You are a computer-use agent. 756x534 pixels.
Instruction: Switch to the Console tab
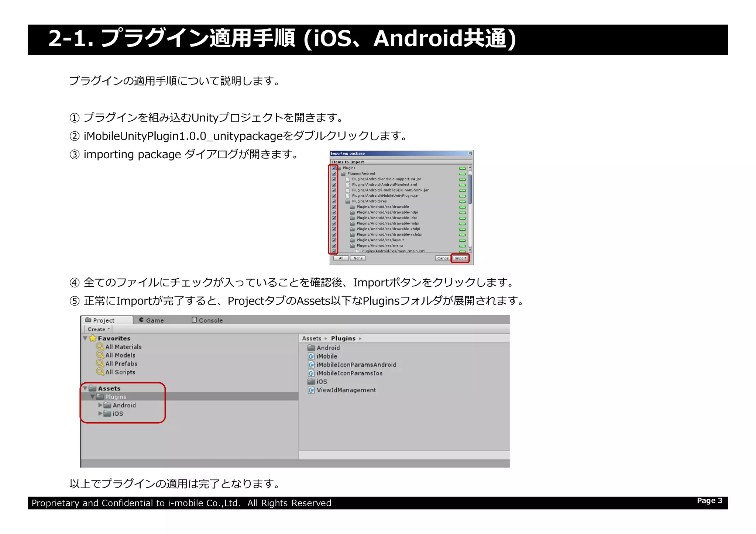pos(207,320)
